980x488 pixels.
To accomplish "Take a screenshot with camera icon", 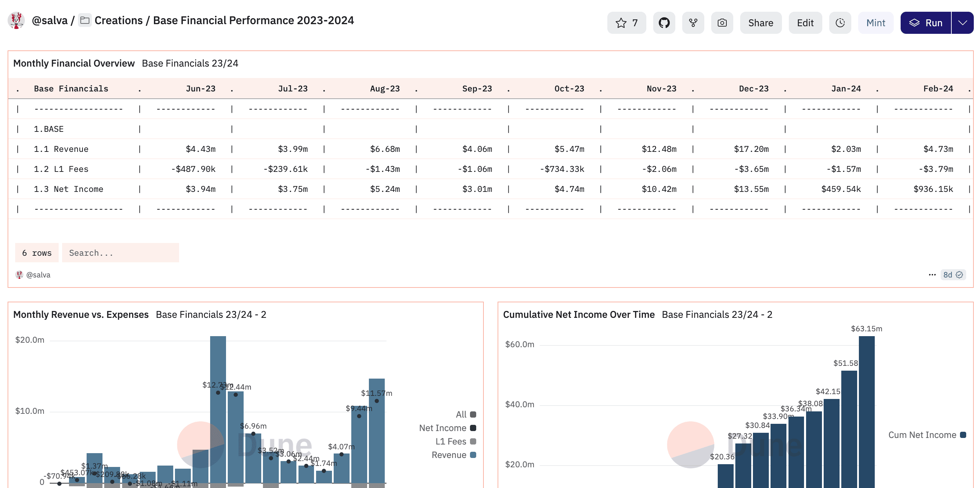I will [x=722, y=23].
